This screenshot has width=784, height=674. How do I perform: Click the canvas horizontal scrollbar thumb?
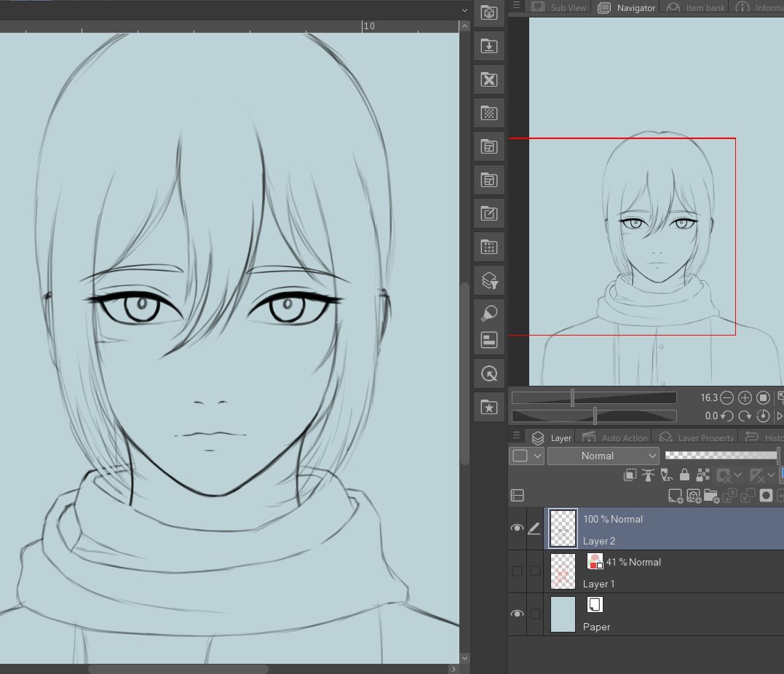coord(178,669)
